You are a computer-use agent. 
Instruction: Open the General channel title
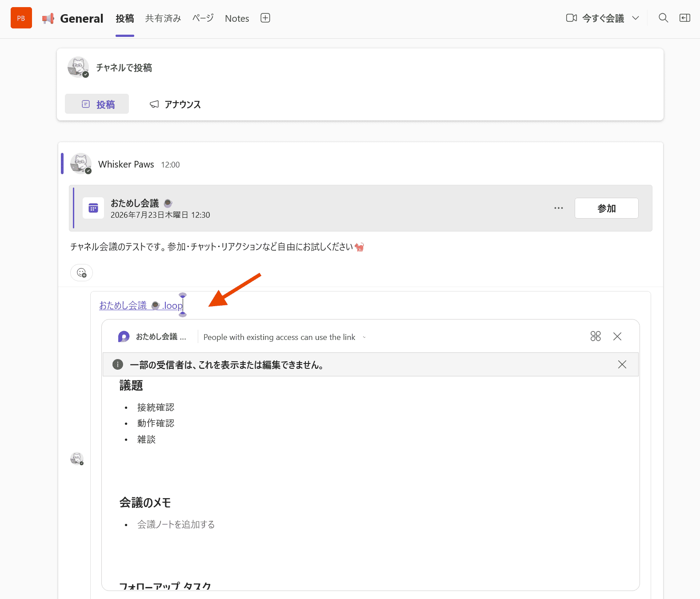(82, 18)
